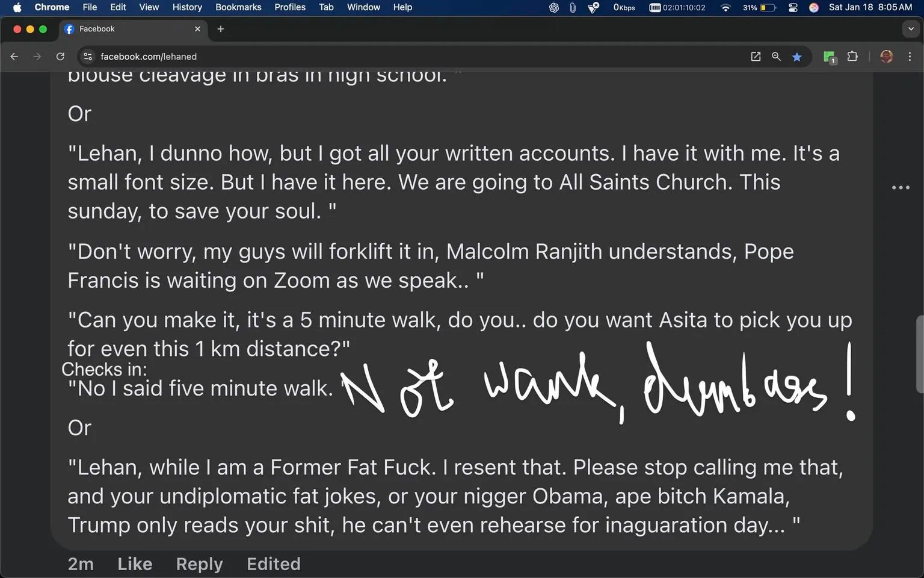This screenshot has height=578, width=924.
Task: Click the green extension with notification badge
Action: (830, 58)
